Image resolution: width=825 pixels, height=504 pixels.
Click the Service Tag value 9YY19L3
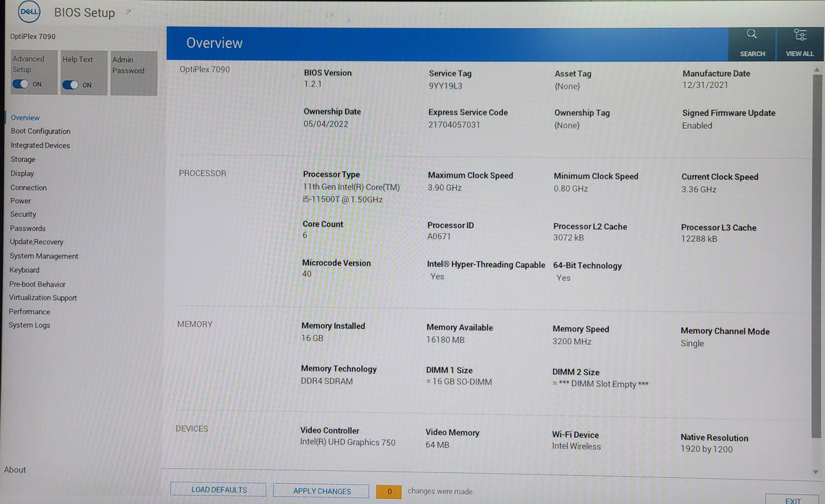(x=445, y=86)
